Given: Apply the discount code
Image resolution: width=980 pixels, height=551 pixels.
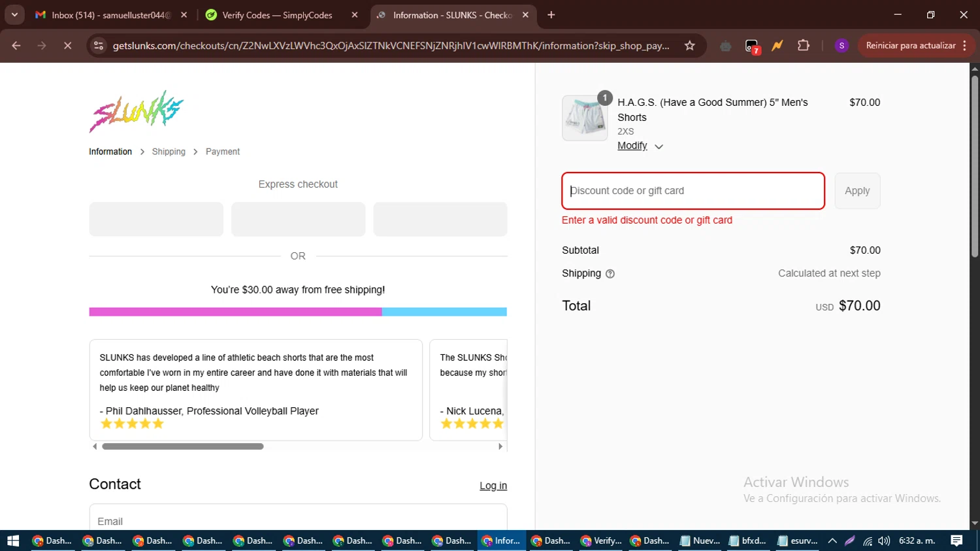Looking at the screenshot, I should pyautogui.click(x=857, y=191).
